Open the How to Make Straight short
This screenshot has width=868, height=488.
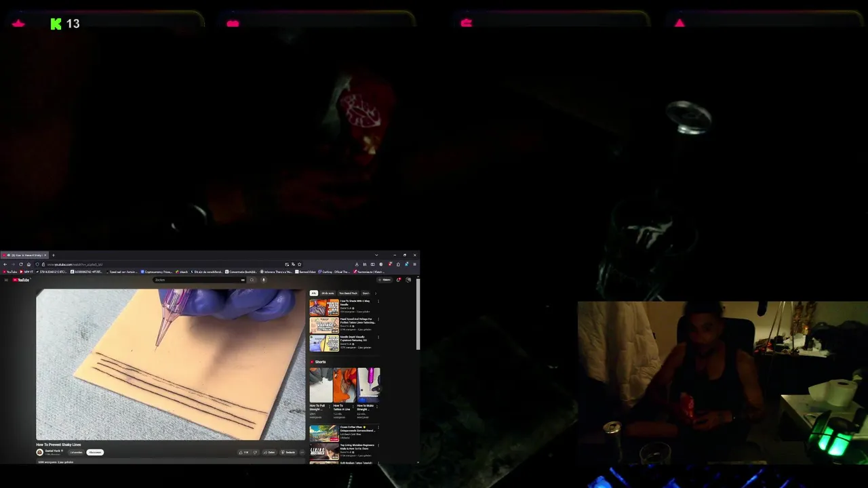[x=368, y=386]
